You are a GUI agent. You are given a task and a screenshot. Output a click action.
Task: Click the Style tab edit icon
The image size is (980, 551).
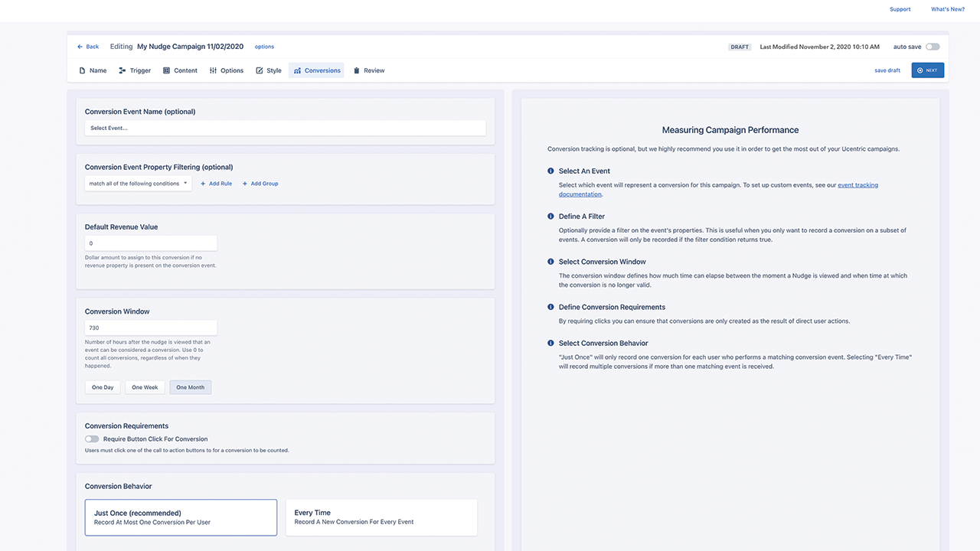click(260, 70)
